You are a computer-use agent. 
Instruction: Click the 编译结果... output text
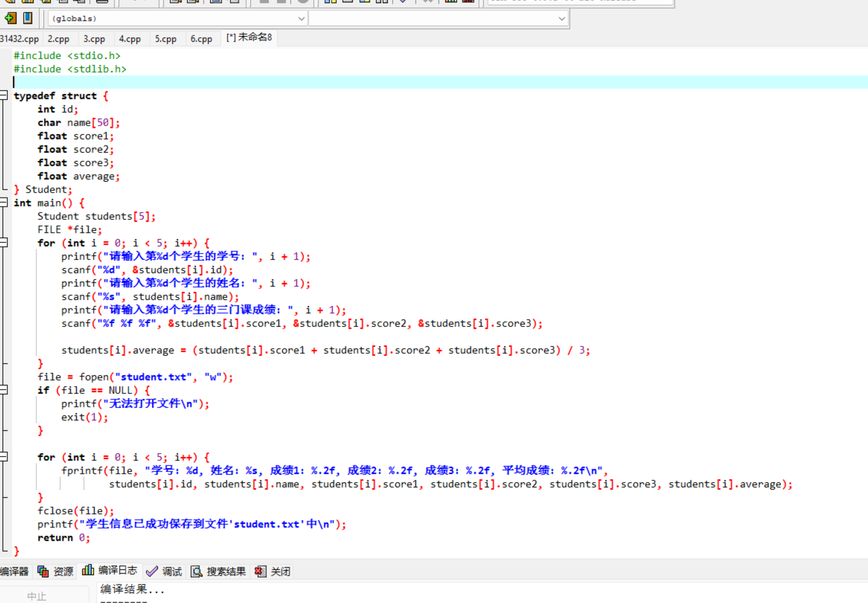pyautogui.click(x=132, y=589)
